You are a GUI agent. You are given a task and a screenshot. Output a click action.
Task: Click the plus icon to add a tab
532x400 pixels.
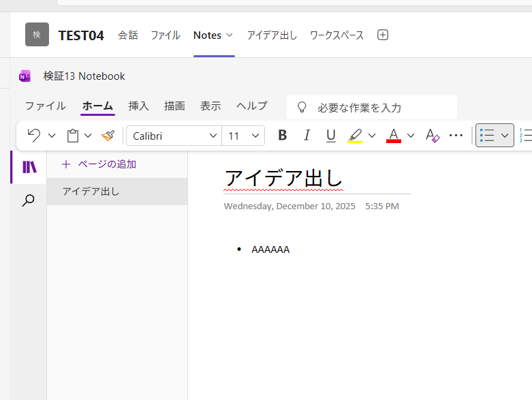[383, 35]
